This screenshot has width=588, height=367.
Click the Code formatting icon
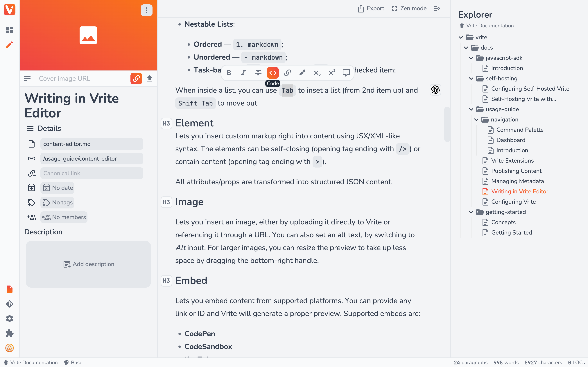273,73
